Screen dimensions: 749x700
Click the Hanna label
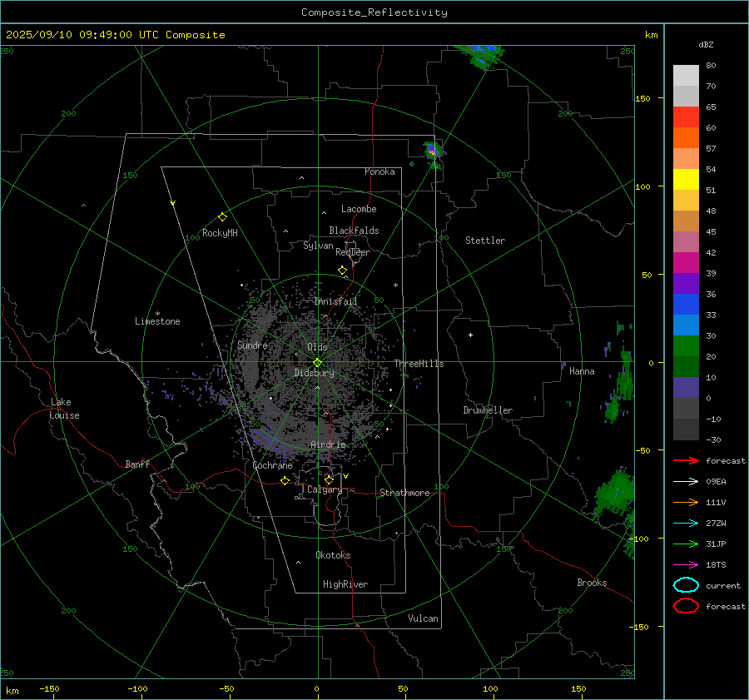(x=582, y=371)
